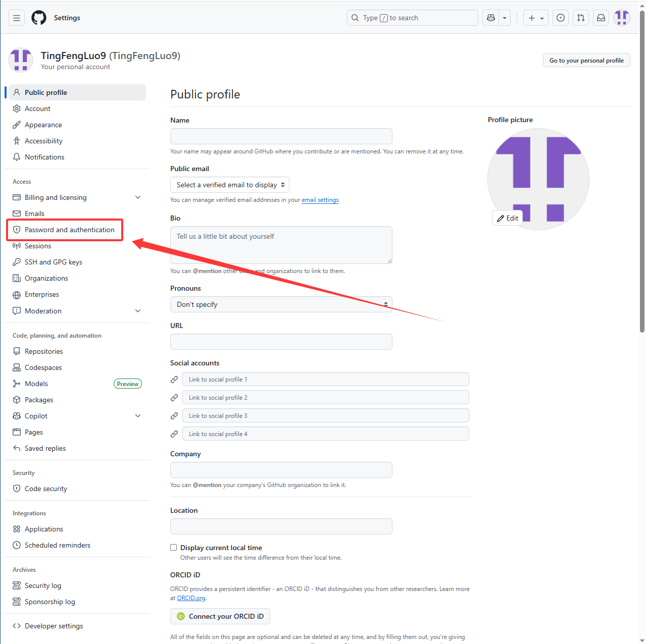Viewport: 646px width, 644px height.
Task: Open the Pronouns dropdown
Action: pos(281,304)
